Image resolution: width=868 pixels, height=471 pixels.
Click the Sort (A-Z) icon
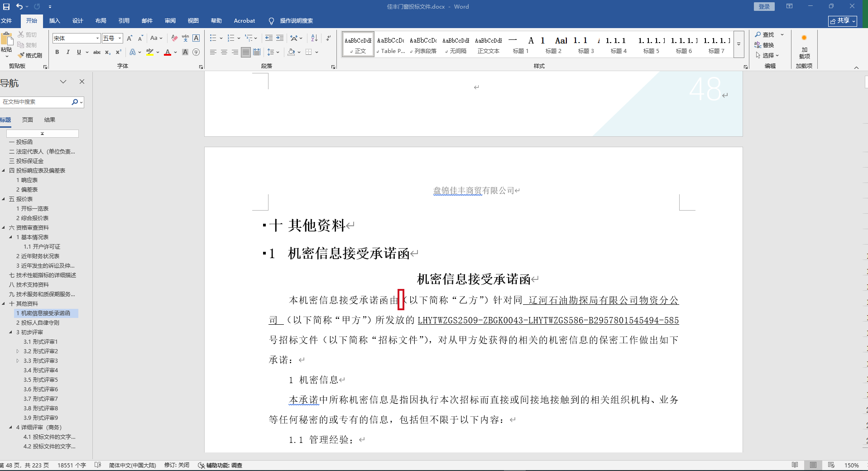[x=314, y=38]
